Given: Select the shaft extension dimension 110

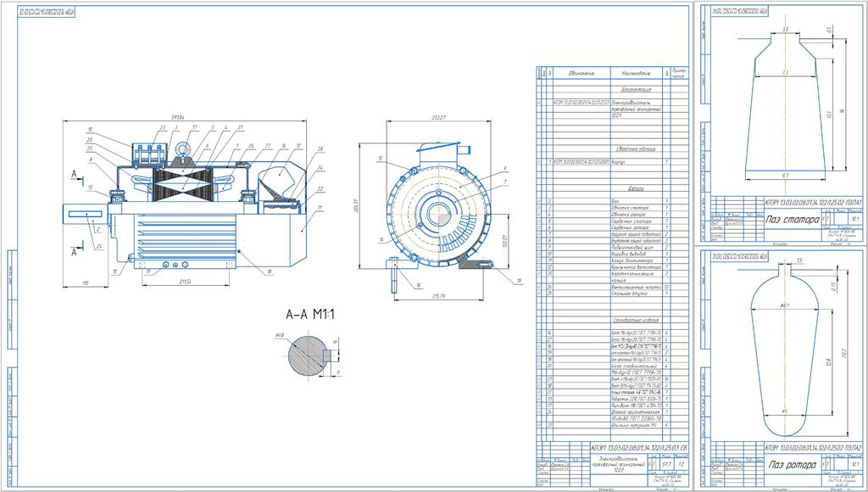Looking at the screenshot, I should pos(86,283).
